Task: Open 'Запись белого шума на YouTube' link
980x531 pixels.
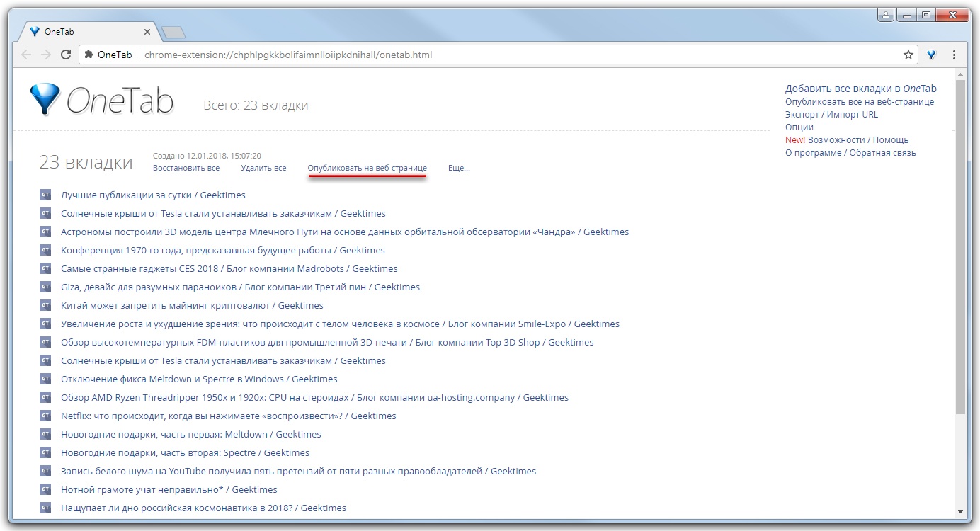Action: [x=298, y=471]
